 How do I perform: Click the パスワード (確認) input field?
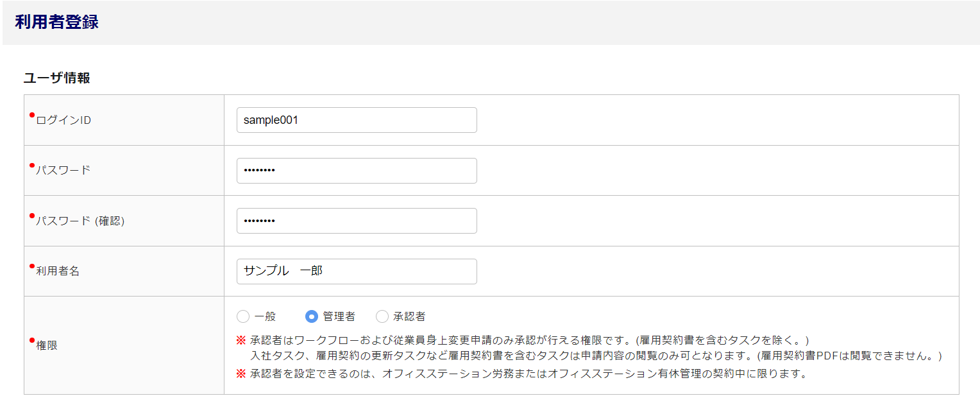point(357,221)
